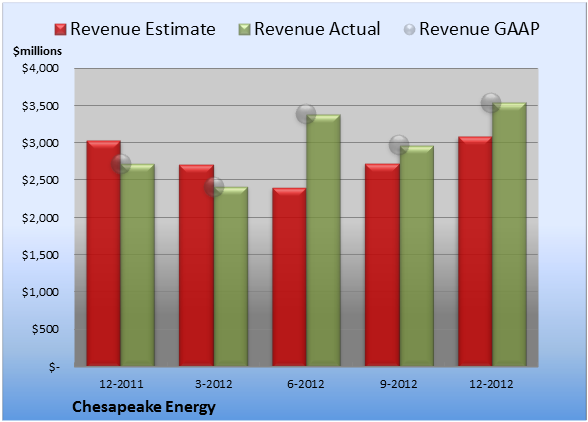Click the 12-2011 quarter label
The height and width of the screenshot is (422, 588).
(121, 384)
